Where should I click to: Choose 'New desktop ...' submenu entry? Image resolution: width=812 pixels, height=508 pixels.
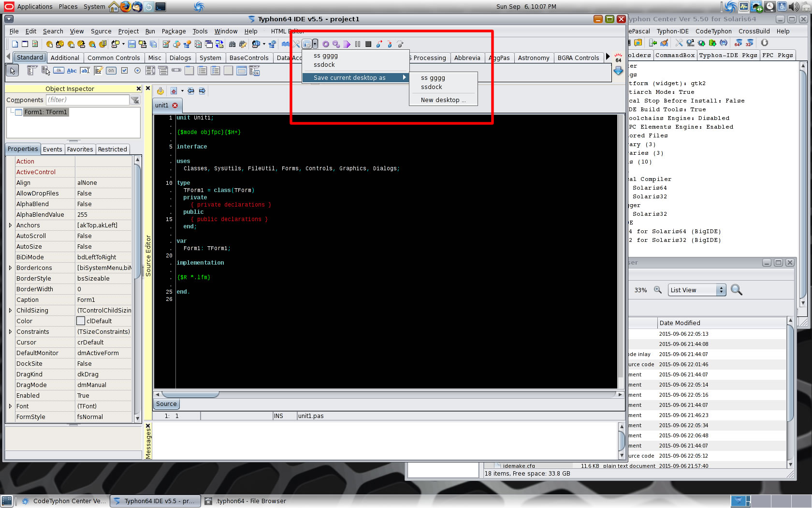(x=443, y=100)
